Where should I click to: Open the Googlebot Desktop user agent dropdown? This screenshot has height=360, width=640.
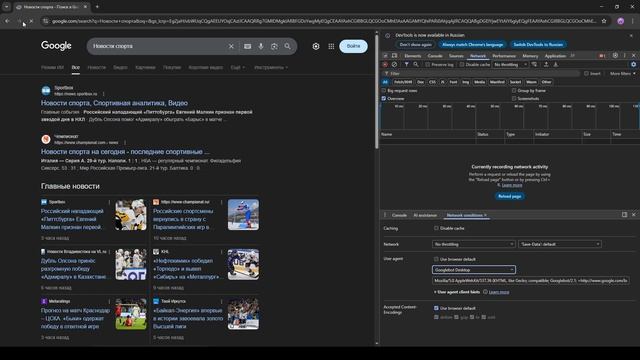click(x=473, y=270)
